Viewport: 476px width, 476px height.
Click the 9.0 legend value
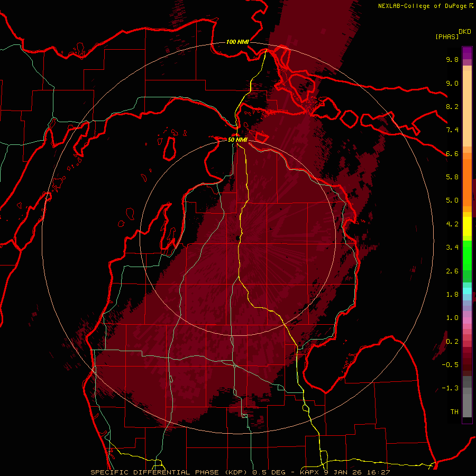pos(452,83)
